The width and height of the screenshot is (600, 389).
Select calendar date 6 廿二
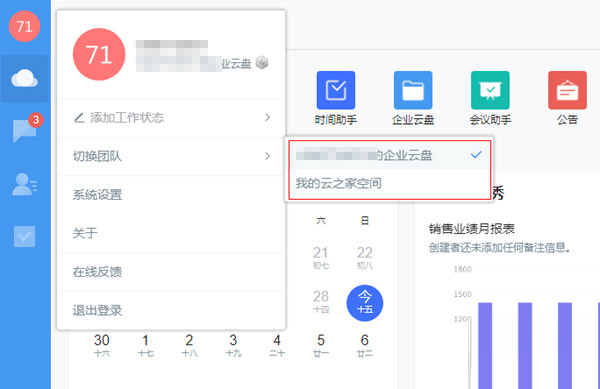[365, 345]
